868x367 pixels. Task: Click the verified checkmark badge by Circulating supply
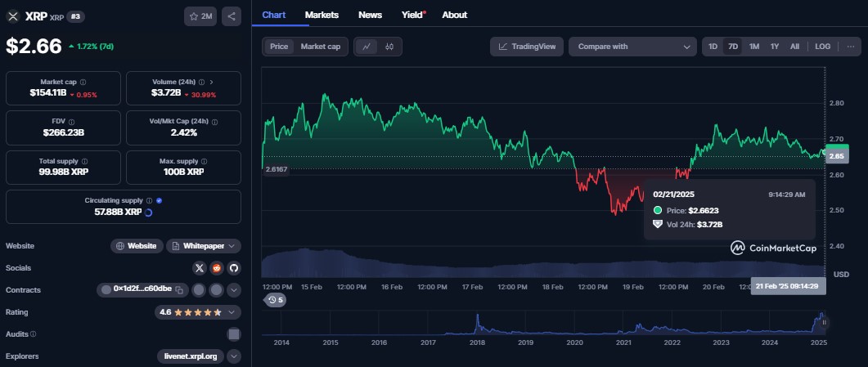pyautogui.click(x=160, y=200)
